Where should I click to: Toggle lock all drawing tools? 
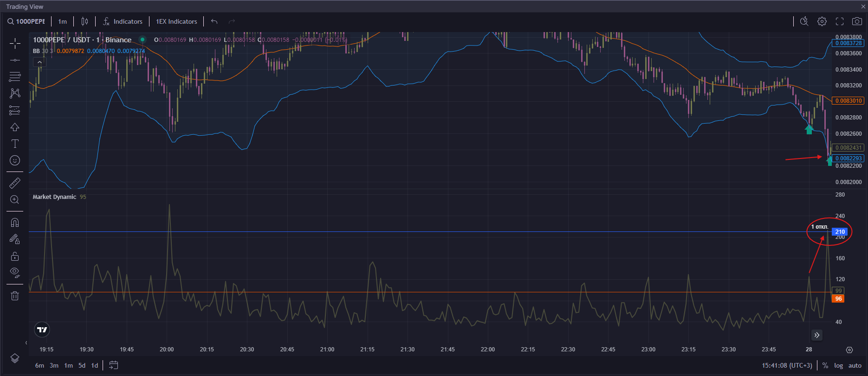15,256
